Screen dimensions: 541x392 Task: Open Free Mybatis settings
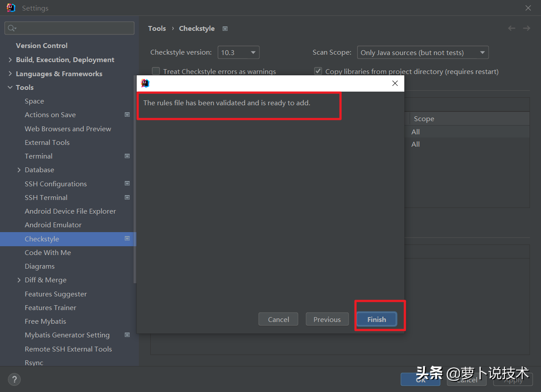(45, 322)
